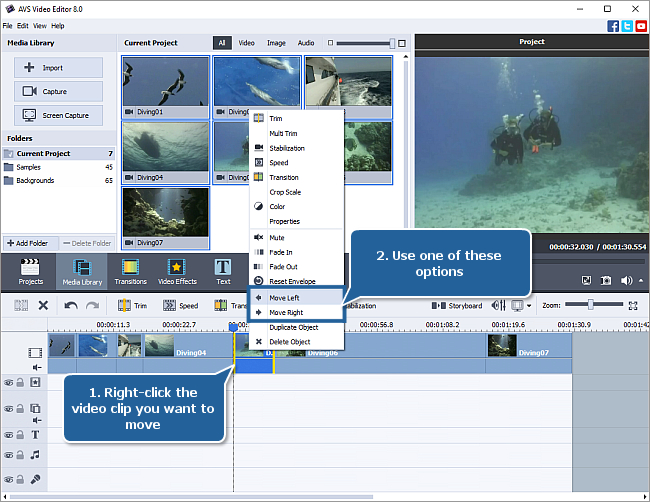This screenshot has width=650, height=502.
Task: Filter media by Image tab
Action: 276,43
